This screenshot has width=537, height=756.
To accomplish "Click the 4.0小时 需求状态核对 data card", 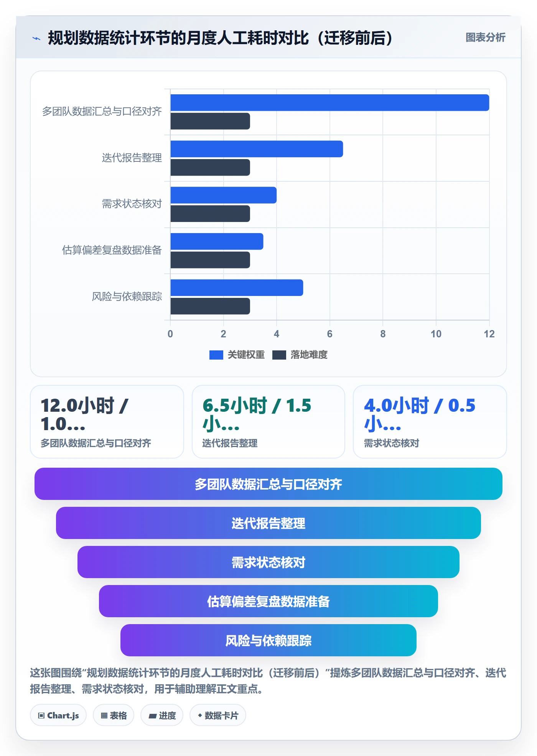I will pos(430,422).
